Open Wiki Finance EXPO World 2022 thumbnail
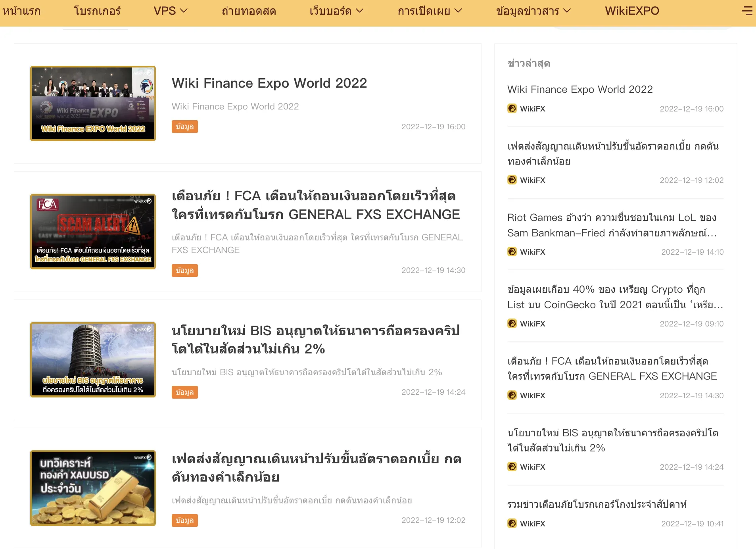 pos(93,103)
